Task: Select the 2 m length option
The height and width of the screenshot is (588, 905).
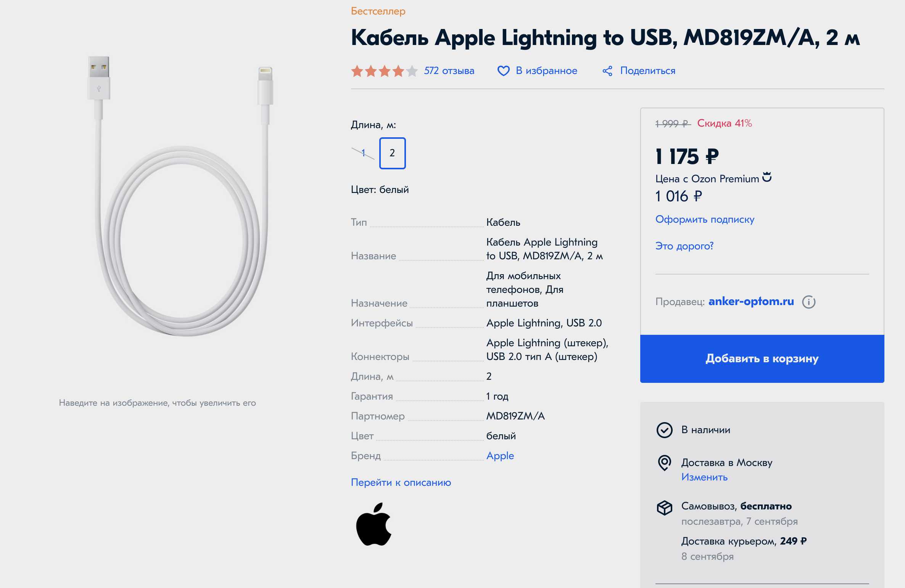Action: (392, 153)
